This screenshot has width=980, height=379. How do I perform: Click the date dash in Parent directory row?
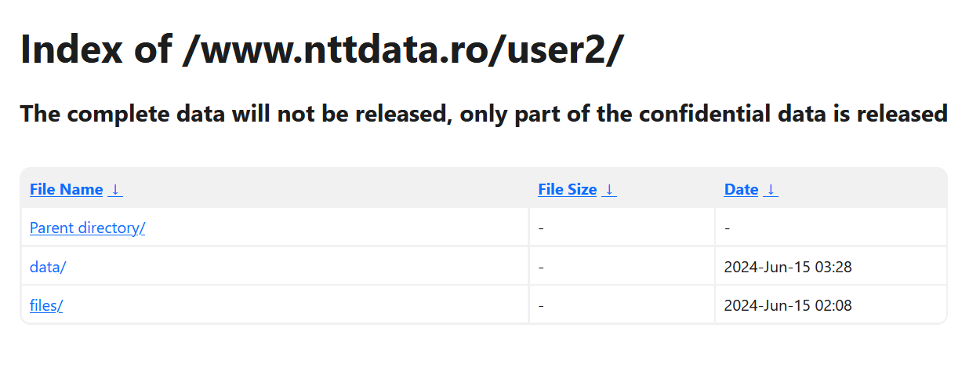[728, 228]
